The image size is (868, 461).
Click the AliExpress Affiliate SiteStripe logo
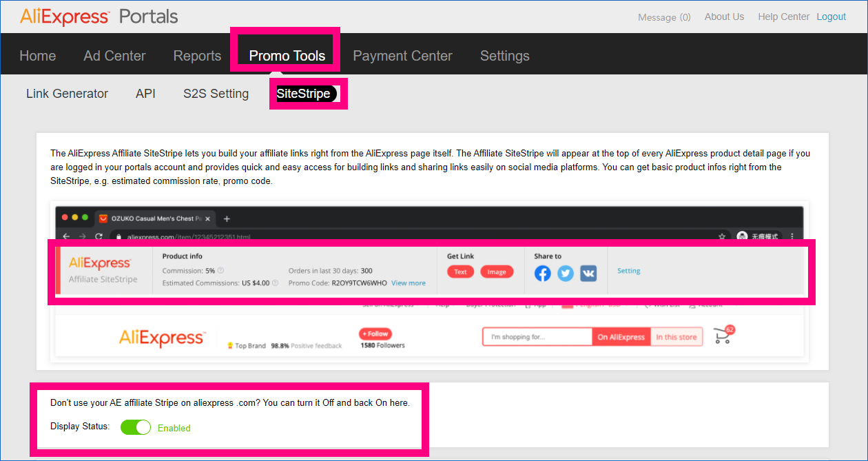(103, 270)
